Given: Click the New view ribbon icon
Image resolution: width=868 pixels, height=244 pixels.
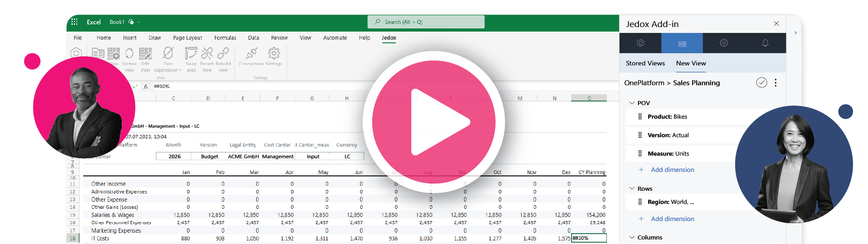Looking at the screenshot, I should coord(113,54).
